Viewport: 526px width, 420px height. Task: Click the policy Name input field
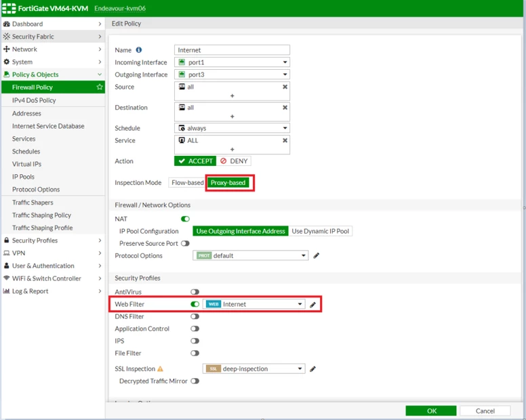[232, 50]
